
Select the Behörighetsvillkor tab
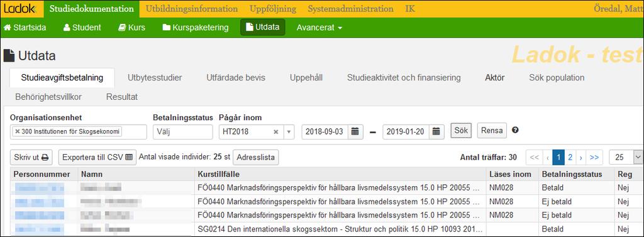point(48,97)
